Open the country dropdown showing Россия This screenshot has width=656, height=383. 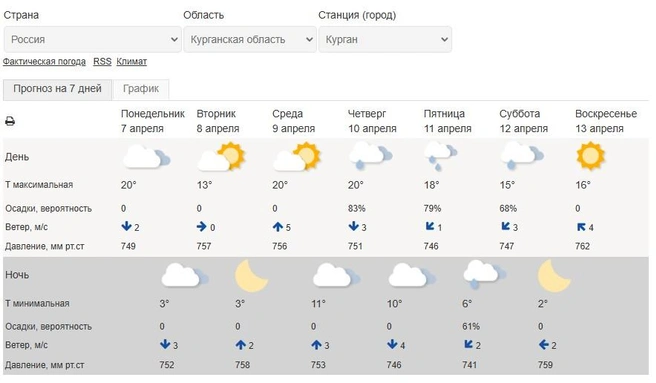[92, 39]
